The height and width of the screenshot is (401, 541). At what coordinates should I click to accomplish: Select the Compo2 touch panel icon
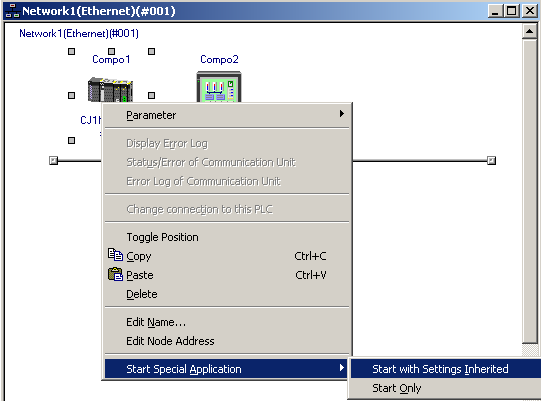219,86
